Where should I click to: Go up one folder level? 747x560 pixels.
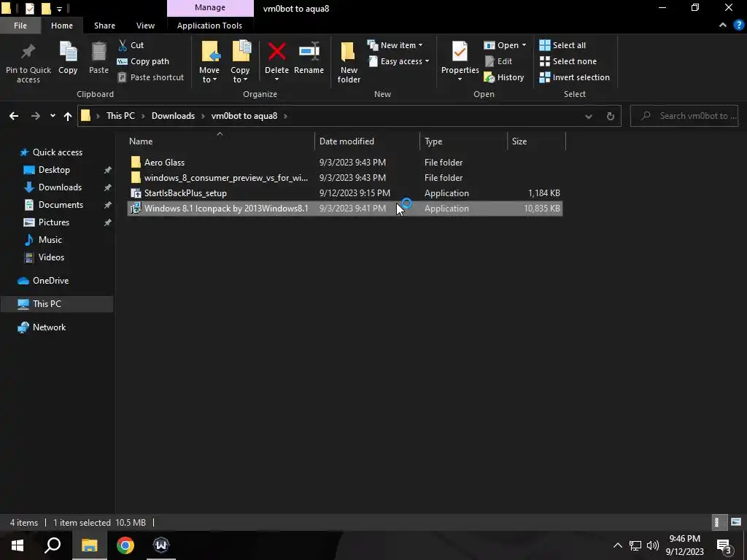coord(68,116)
